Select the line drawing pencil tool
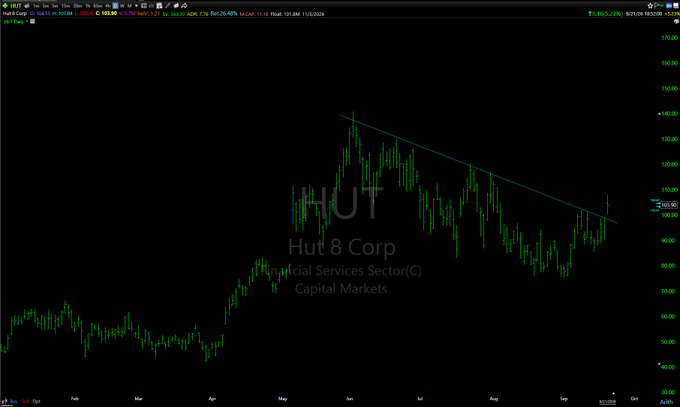 167,6
